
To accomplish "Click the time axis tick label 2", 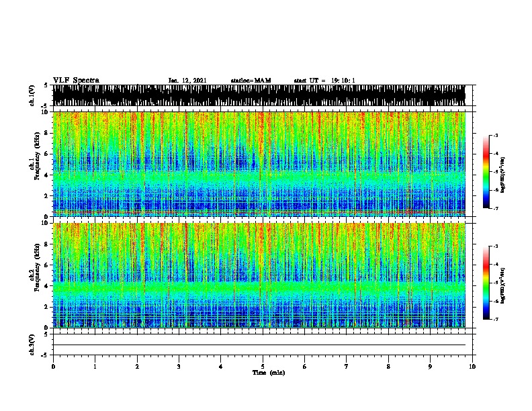I will click(x=137, y=367).
